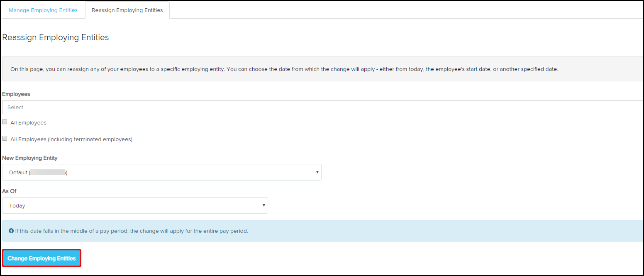
Task: Click the pay period notice text
Action: coord(132,231)
